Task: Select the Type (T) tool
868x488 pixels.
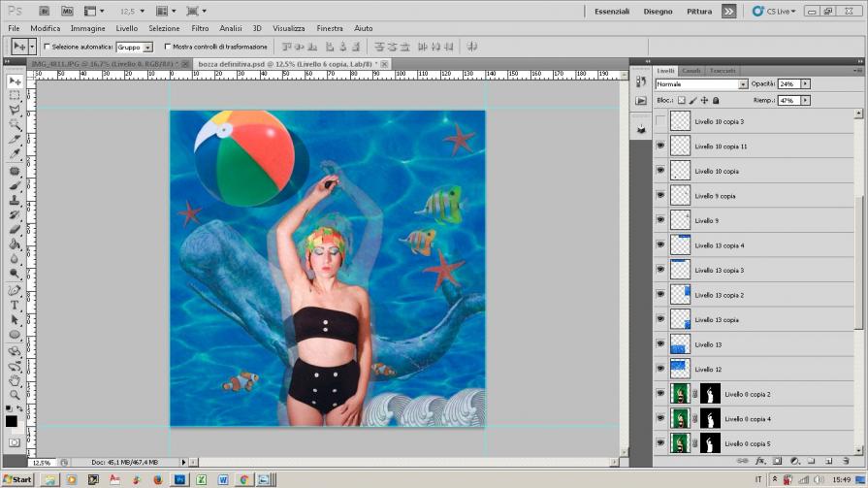Action: tap(15, 305)
